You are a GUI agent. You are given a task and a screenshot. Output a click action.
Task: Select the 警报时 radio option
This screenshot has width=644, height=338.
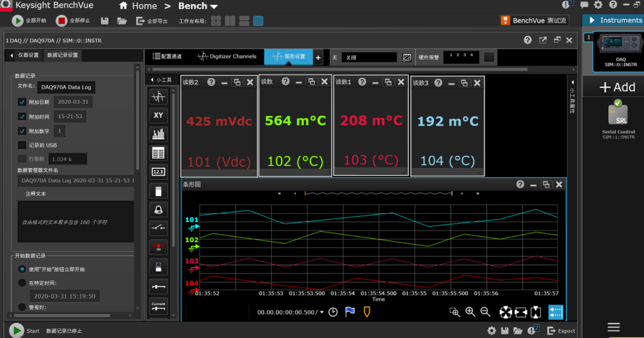[x=22, y=307]
